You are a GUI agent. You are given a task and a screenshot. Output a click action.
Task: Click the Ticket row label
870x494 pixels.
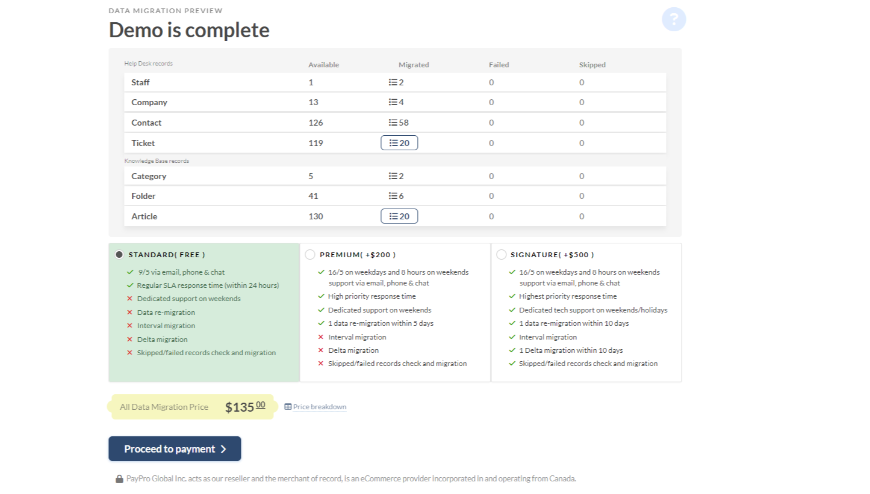click(x=144, y=143)
